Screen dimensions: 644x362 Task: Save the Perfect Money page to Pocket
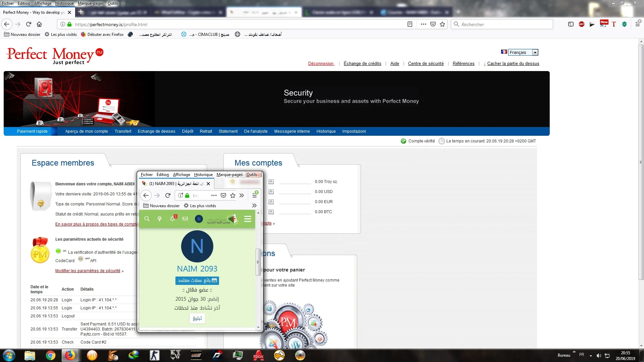[433, 24]
